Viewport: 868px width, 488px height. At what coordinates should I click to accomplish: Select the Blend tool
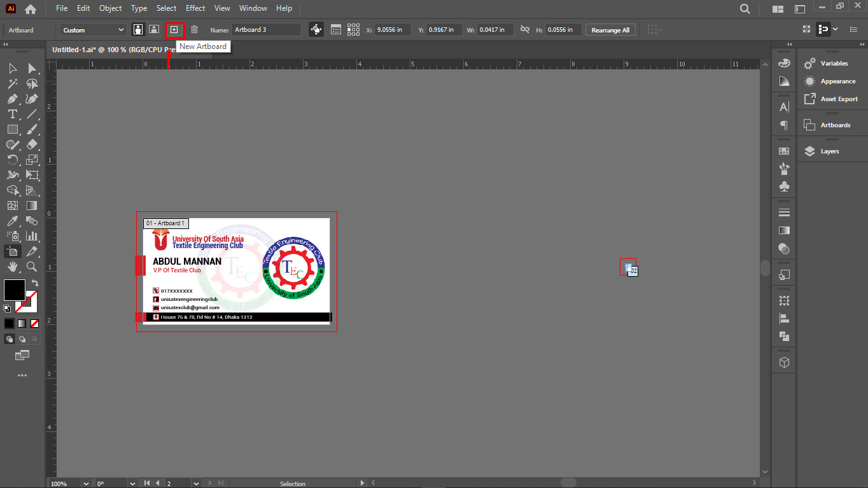tap(32, 221)
